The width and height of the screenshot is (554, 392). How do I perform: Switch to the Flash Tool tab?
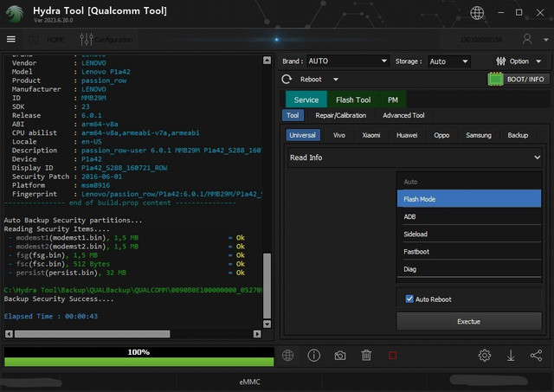pos(353,100)
